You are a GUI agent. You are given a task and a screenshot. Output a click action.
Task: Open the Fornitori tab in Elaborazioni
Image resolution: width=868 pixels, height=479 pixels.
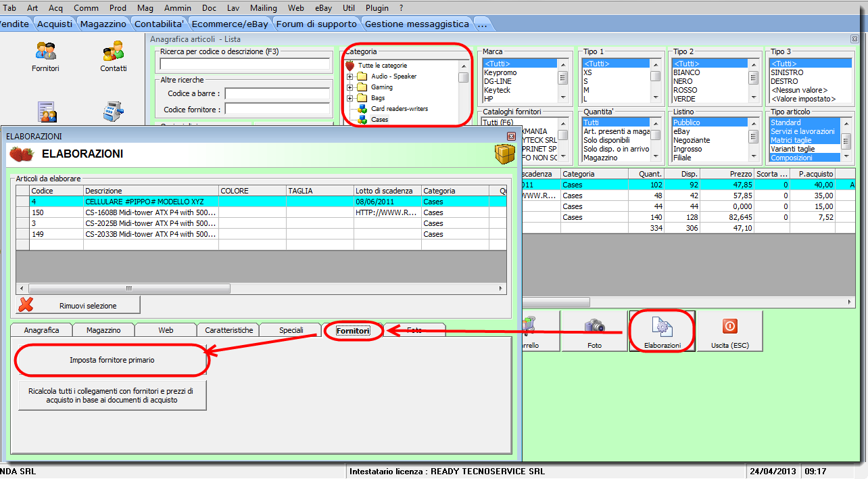click(353, 331)
